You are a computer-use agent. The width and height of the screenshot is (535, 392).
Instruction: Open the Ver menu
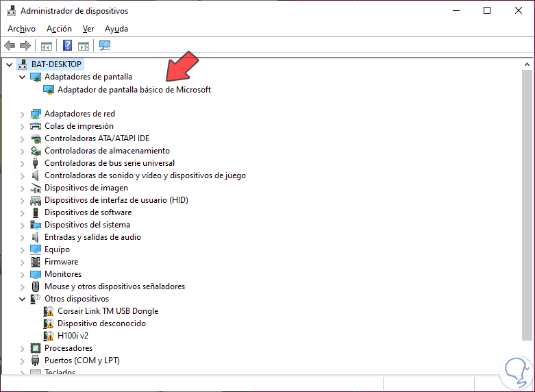pos(88,29)
